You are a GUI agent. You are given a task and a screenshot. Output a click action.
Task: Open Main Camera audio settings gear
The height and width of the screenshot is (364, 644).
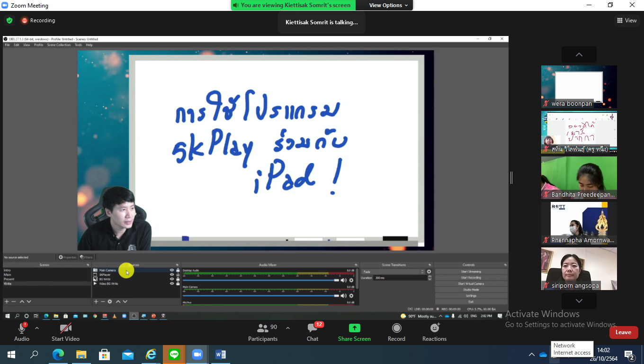click(x=351, y=295)
